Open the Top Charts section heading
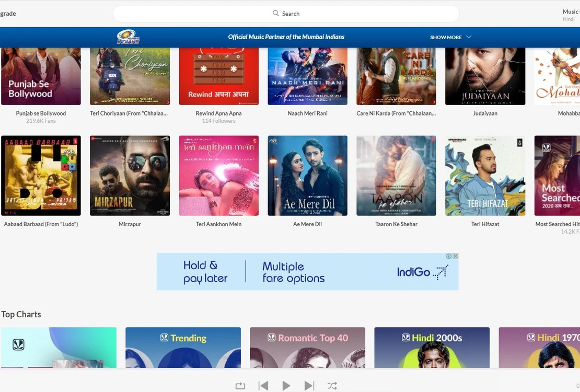 point(21,314)
